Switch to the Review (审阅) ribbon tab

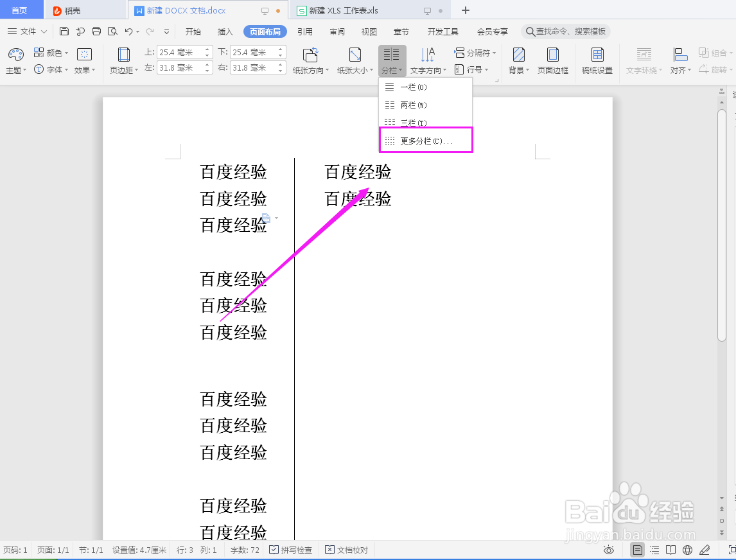pos(337,31)
